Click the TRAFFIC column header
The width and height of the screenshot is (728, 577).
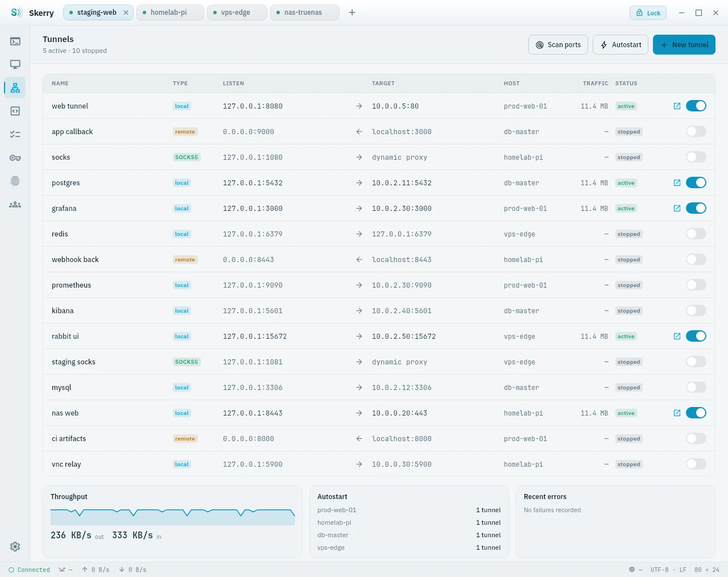click(595, 84)
